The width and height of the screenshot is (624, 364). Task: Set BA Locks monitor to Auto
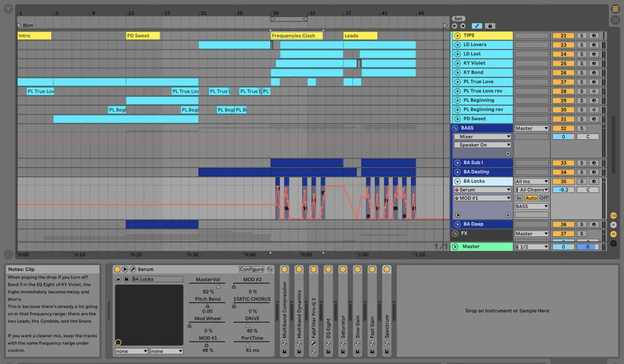(531, 198)
